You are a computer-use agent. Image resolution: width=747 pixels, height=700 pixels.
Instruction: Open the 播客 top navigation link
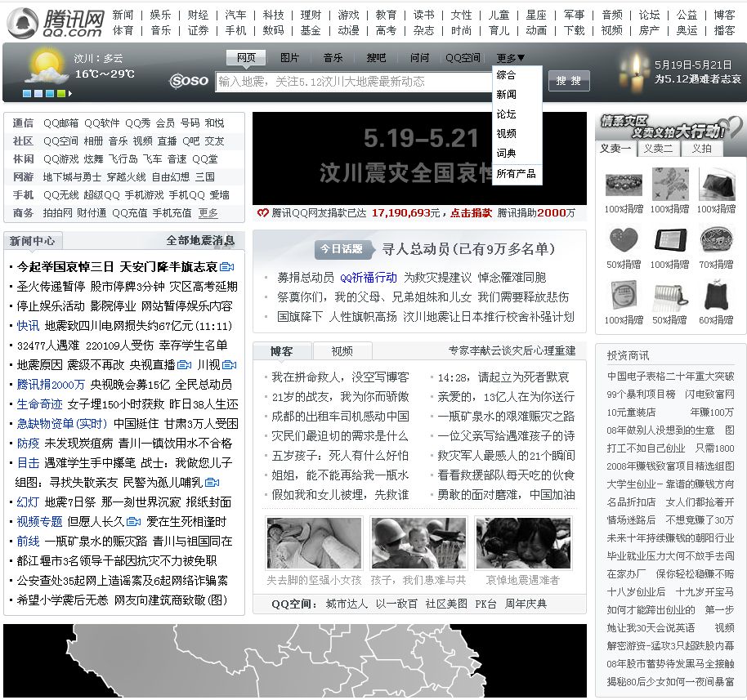point(725,30)
